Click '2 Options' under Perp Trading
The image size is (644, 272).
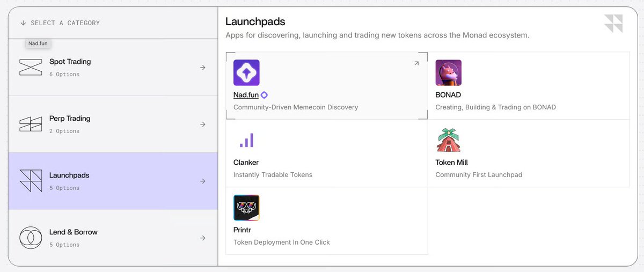pyautogui.click(x=64, y=131)
